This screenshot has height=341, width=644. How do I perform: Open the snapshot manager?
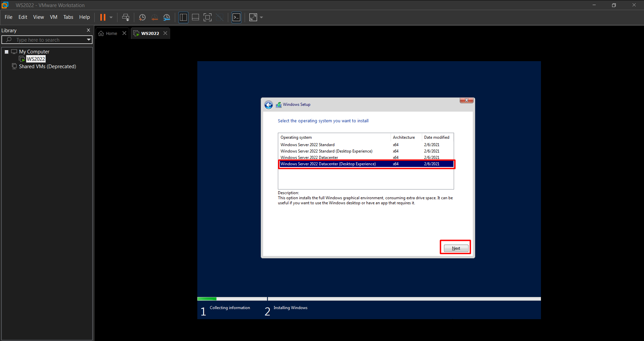[166, 17]
